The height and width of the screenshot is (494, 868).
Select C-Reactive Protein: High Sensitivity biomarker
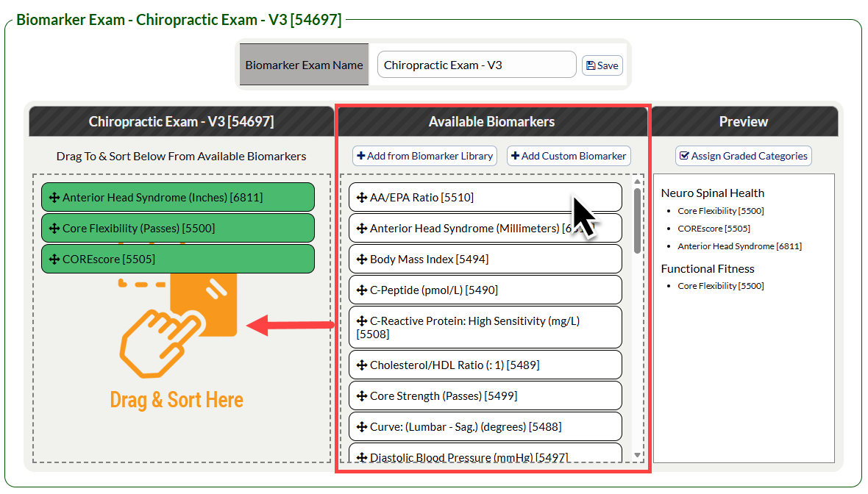(485, 327)
